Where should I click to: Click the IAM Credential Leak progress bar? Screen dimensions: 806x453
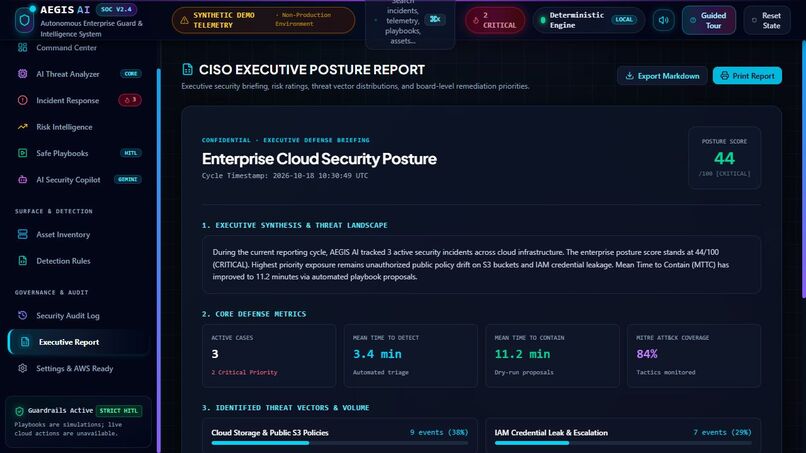[623, 443]
